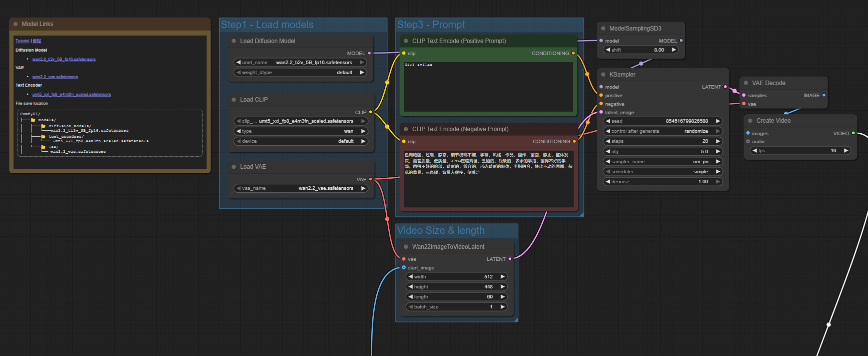Click the KSampler LATENT output port

point(725,87)
